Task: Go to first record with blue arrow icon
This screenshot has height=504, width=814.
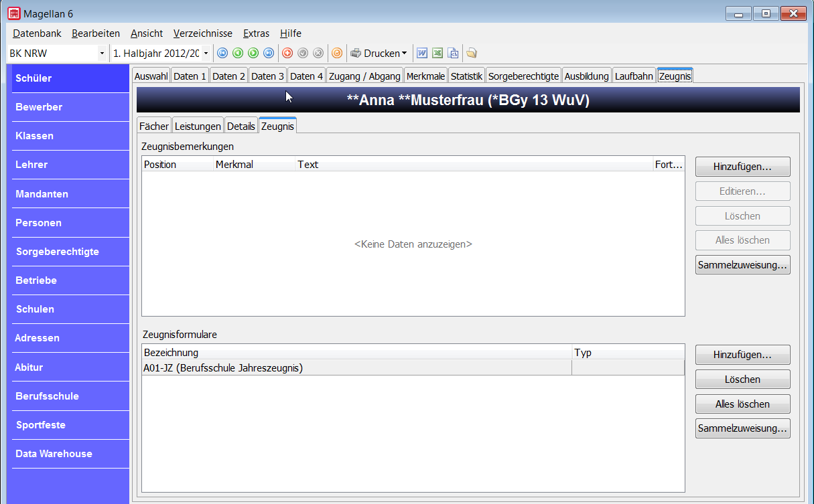Action: tap(222, 53)
